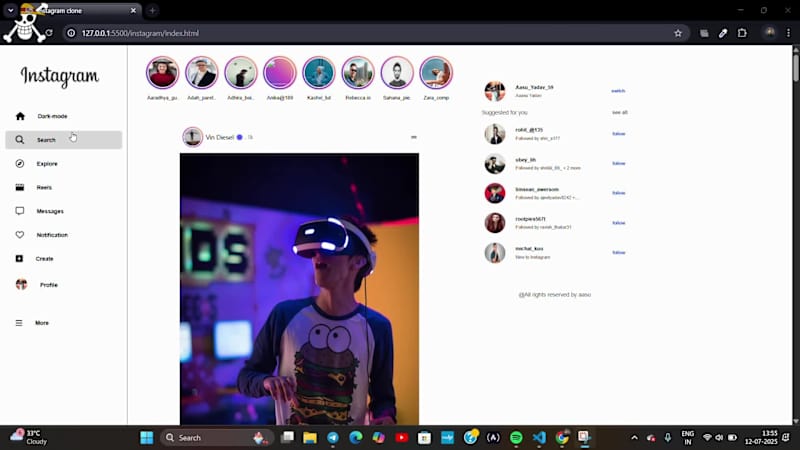
Task: Open Kashvi_bd story
Action: click(319, 72)
